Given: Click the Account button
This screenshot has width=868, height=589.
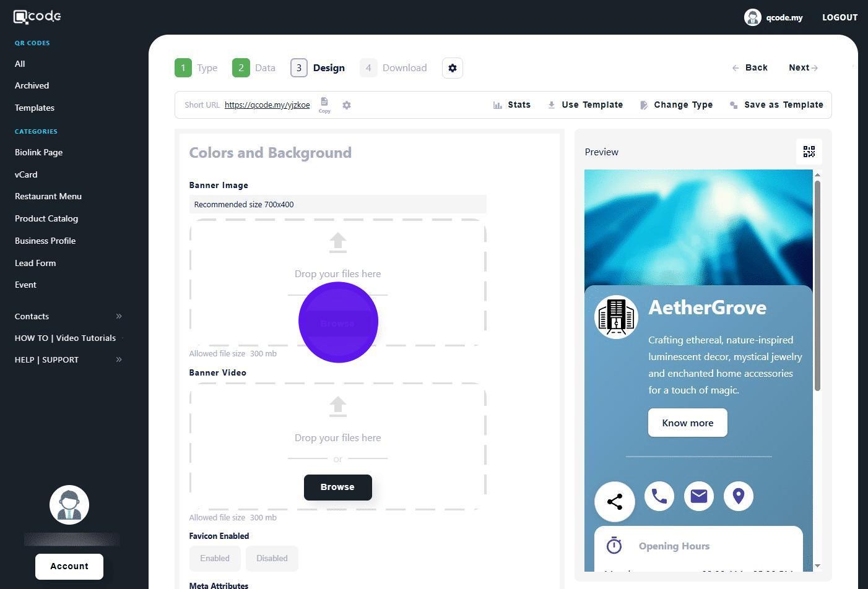Looking at the screenshot, I should pyautogui.click(x=69, y=567).
